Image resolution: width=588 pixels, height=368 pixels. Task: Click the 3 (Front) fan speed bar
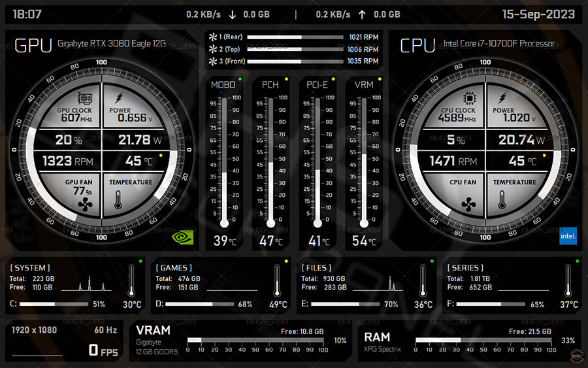click(295, 61)
